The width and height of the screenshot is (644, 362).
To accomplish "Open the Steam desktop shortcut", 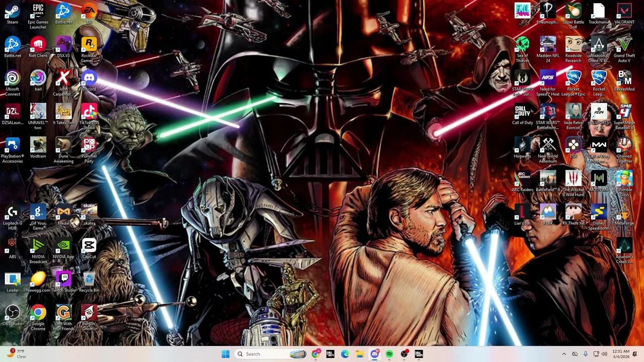I will click(x=13, y=14).
